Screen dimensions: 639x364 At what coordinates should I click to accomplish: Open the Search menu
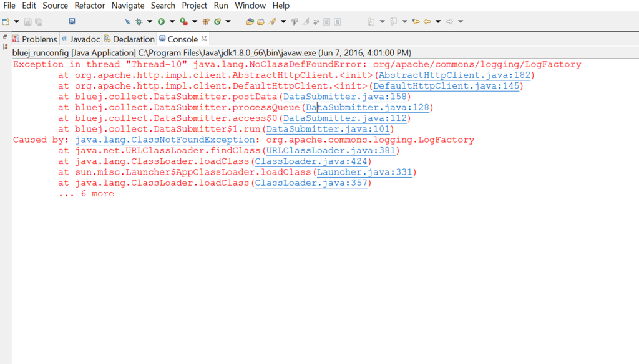[163, 6]
